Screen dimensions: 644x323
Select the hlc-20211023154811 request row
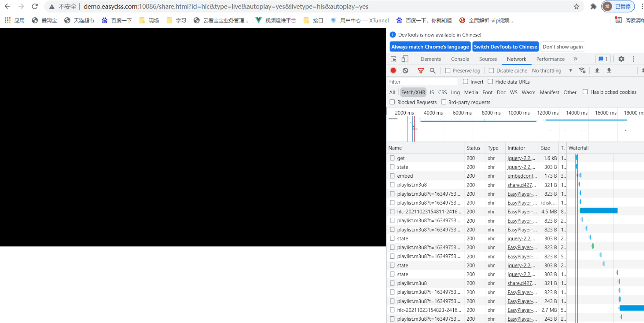tap(515, 211)
